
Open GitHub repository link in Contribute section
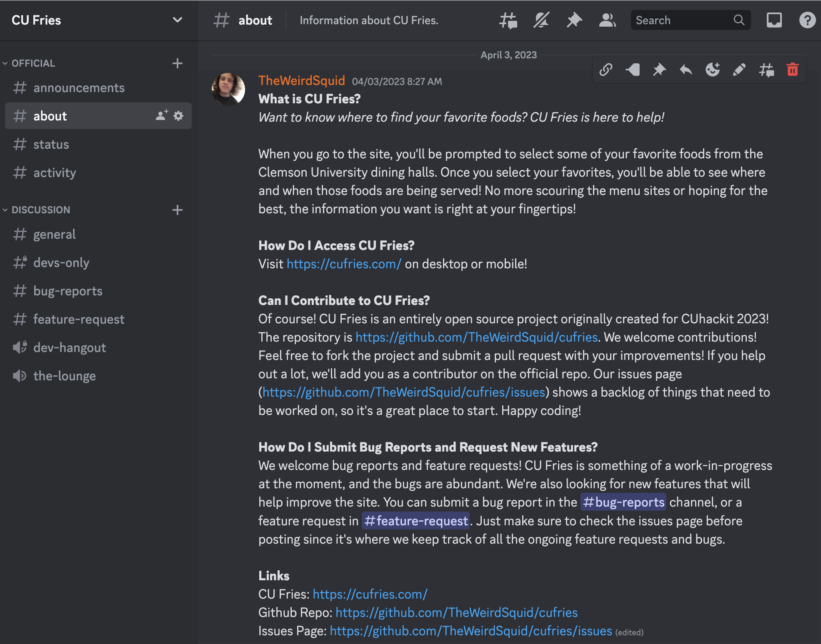coord(477,337)
